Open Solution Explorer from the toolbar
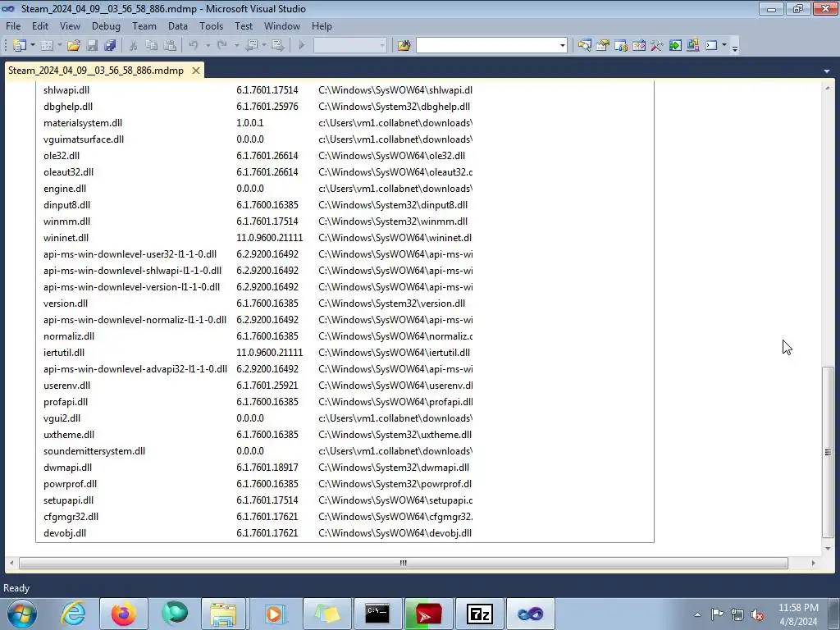Image resolution: width=840 pixels, height=630 pixels. [x=584, y=46]
